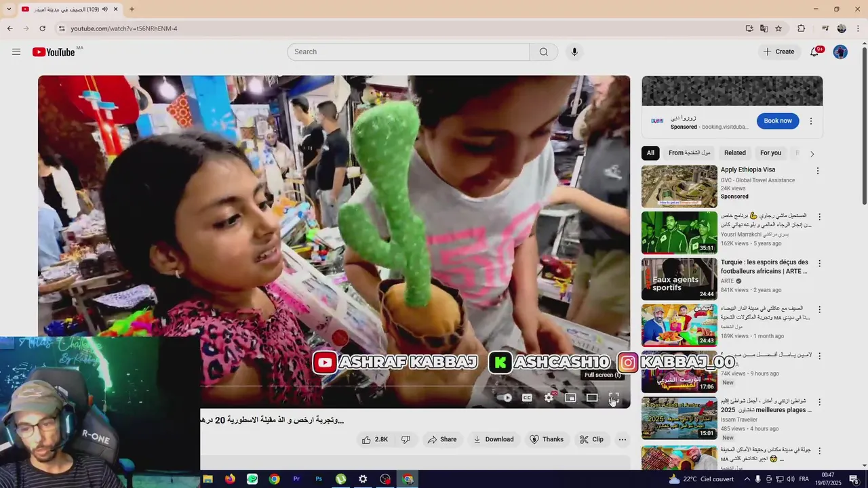Open the YouTube hamburger guide menu
This screenshot has height=488, width=868.
coord(16,52)
